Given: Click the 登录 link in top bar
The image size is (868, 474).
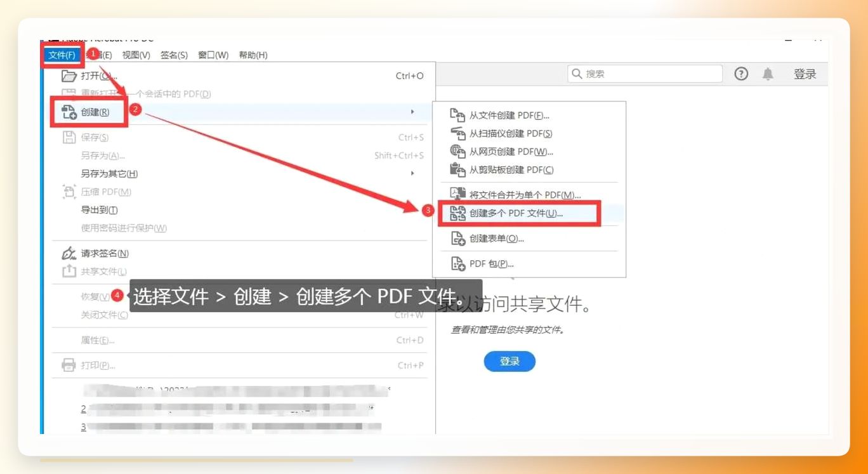Looking at the screenshot, I should pyautogui.click(x=805, y=74).
